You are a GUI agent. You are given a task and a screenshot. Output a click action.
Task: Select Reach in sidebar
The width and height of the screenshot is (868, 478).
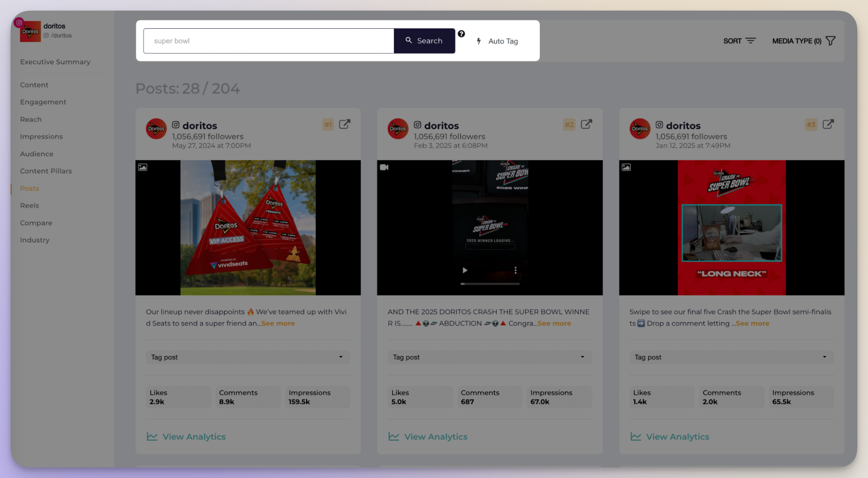click(x=31, y=119)
